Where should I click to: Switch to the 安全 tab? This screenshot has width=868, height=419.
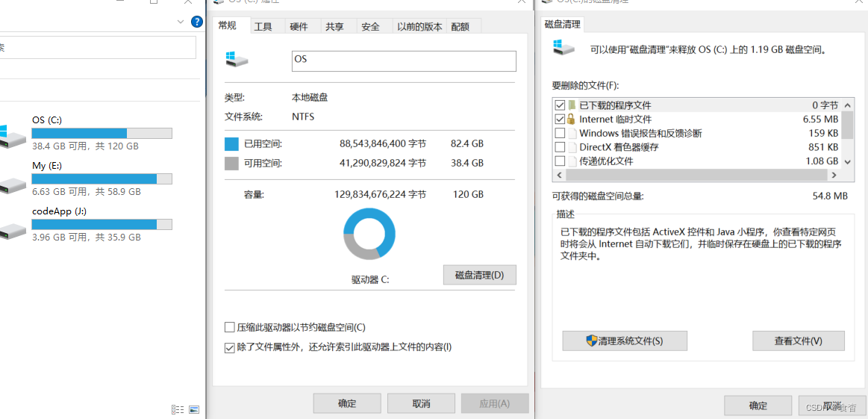pyautogui.click(x=370, y=27)
